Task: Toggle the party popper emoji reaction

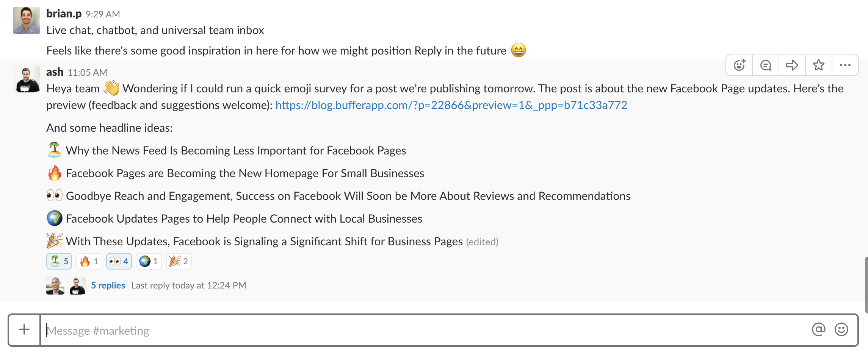Action: click(x=178, y=261)
